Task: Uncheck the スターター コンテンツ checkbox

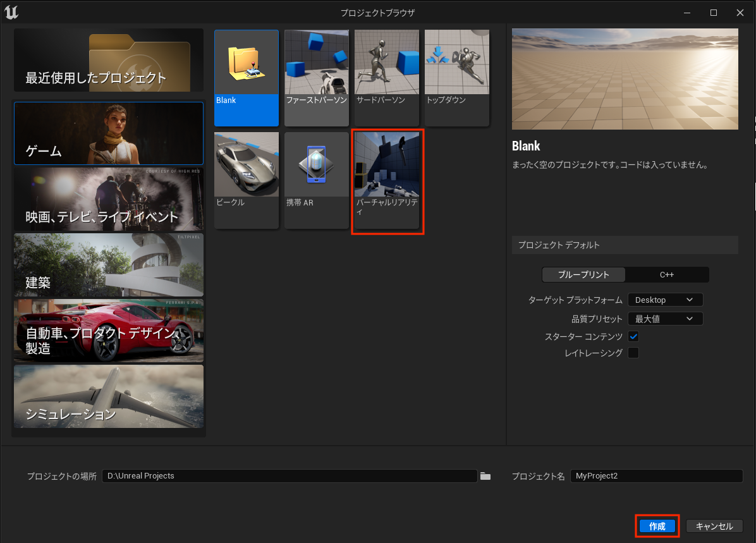Action: click(x=633, y=336)
